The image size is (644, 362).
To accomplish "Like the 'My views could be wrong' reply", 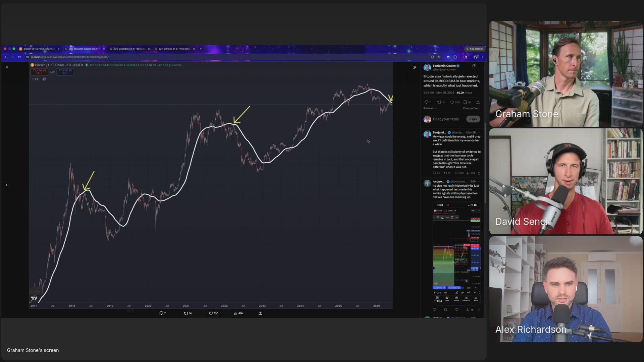I will (x=457, y=173).
